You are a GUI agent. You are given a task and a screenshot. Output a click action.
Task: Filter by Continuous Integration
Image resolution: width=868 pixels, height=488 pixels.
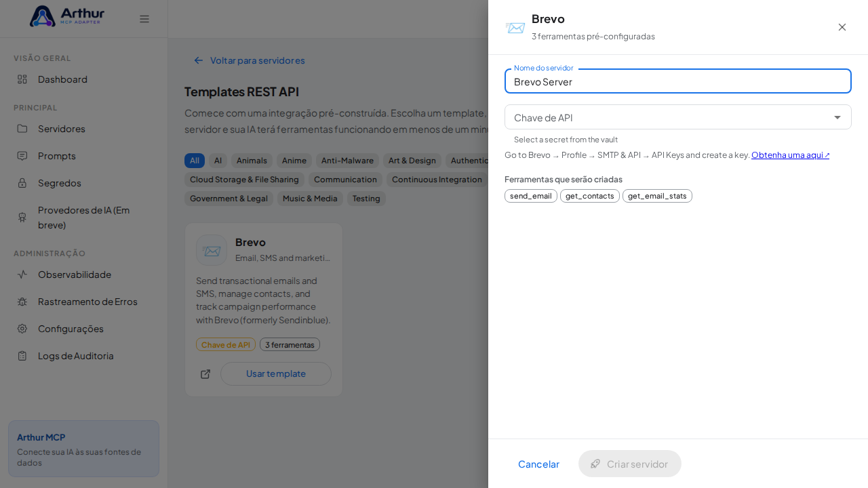[437, 180]
